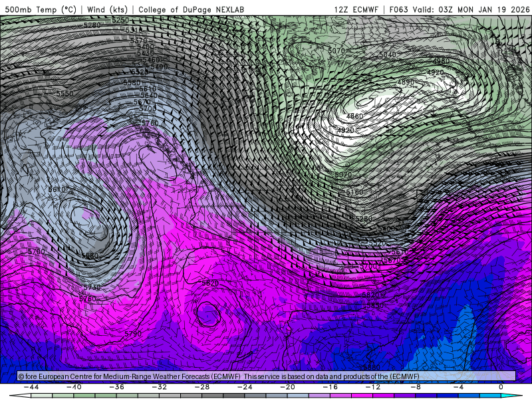
Task: Select the -20 colorbar scale label
Action: [288, 387]
